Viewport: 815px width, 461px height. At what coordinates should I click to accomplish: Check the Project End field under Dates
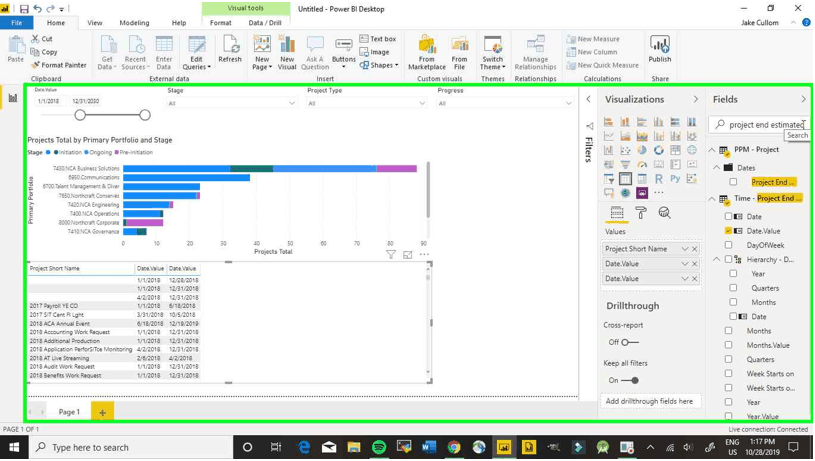733,182
